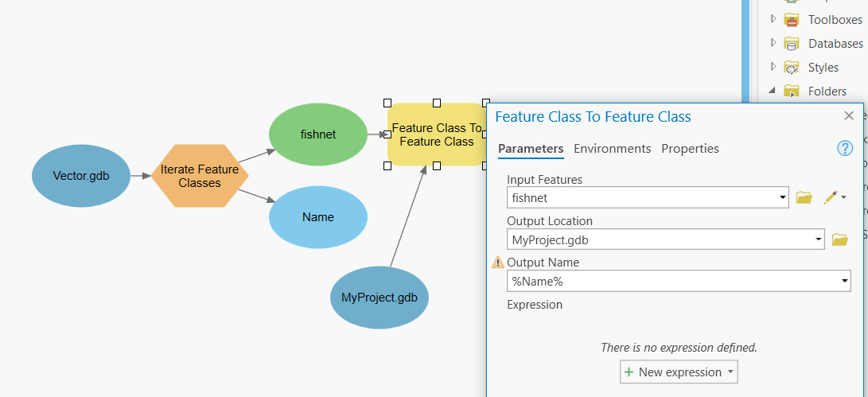The width and height of the screenshot is (868, 397).
Task: Click the Output Name text field
Action: [x=672, y=281]
